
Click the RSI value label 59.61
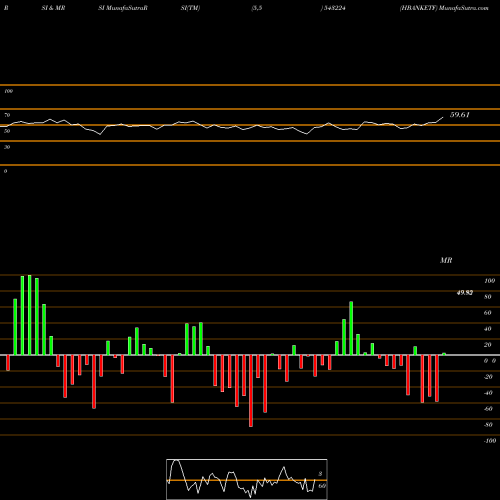pos(460,115)
